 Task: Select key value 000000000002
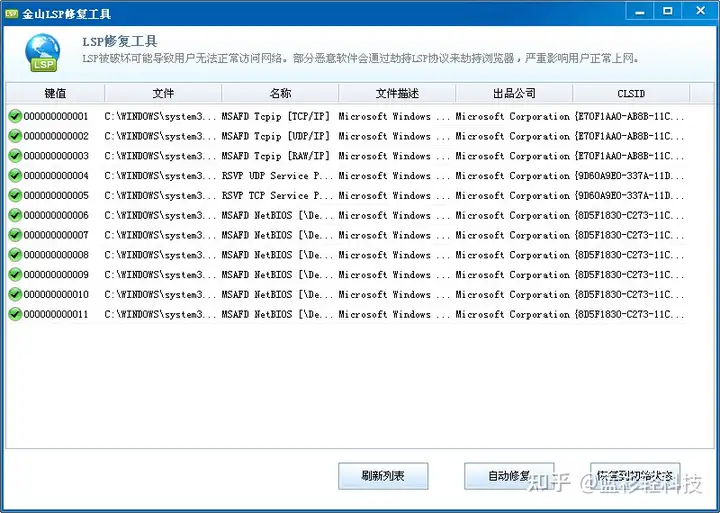point(56,136)
